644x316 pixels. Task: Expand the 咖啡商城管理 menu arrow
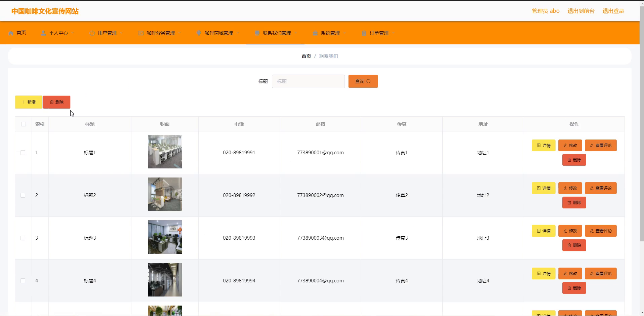pos(238,33)
